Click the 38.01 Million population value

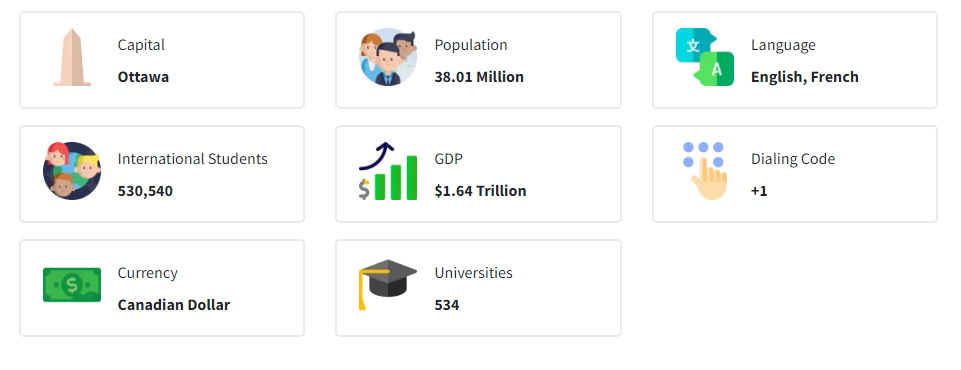tap(479, 77)
